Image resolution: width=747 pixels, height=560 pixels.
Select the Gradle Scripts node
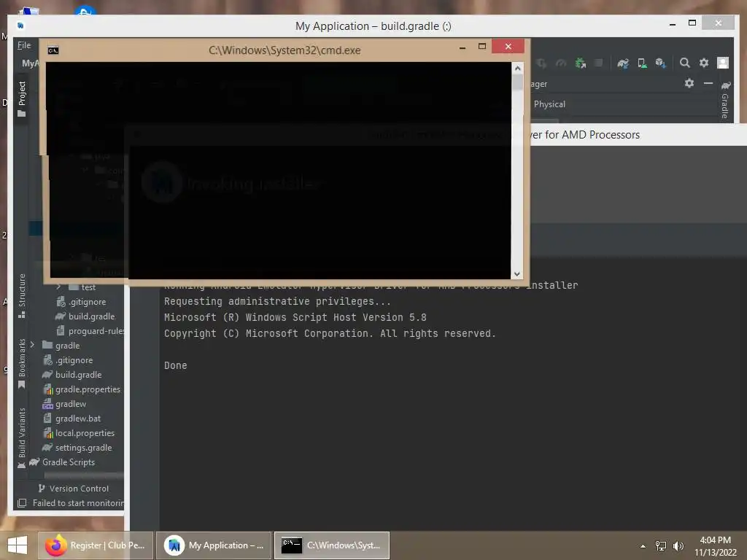point(62,462)
